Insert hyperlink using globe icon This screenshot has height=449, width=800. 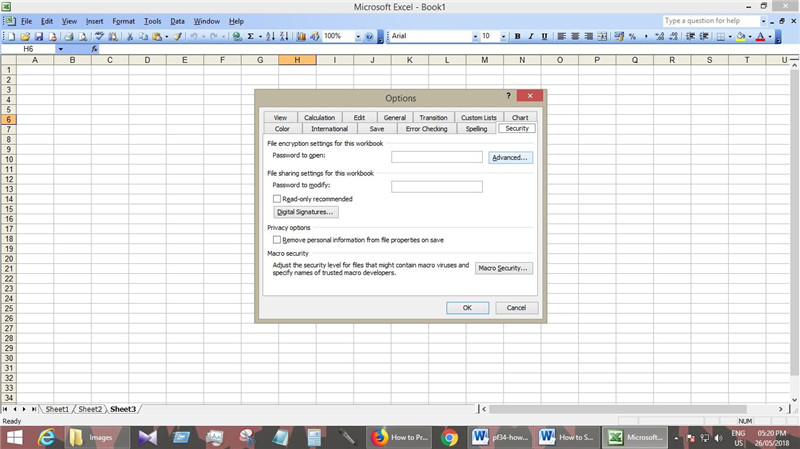coord(237,36)
